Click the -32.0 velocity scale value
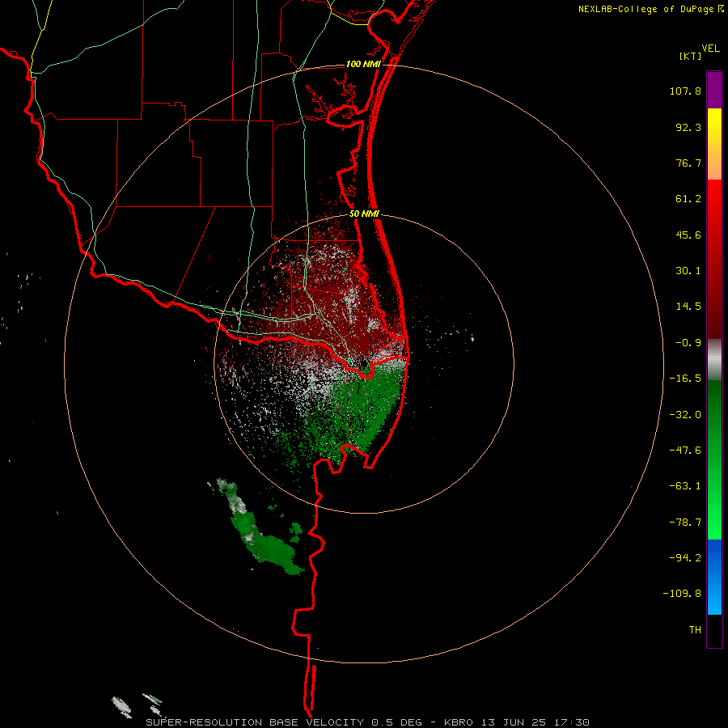The width and height of the screenshot is (728, 728). coord(685,415)
